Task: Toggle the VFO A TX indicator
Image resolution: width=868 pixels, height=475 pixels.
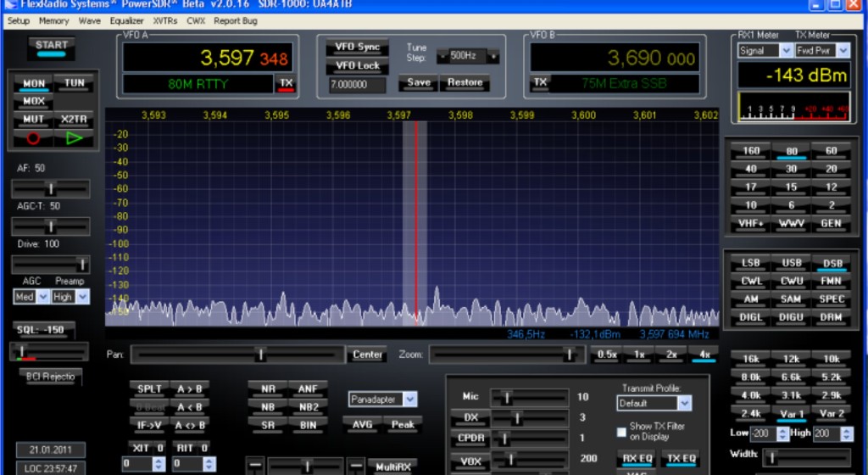Action: pos(286,83)
